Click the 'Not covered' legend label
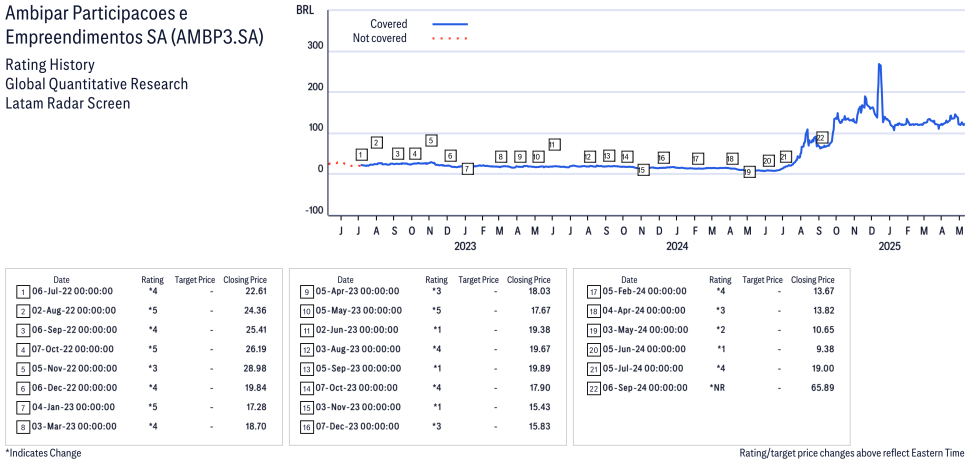The width and height of the screenshot is (975, 459). 380,39
